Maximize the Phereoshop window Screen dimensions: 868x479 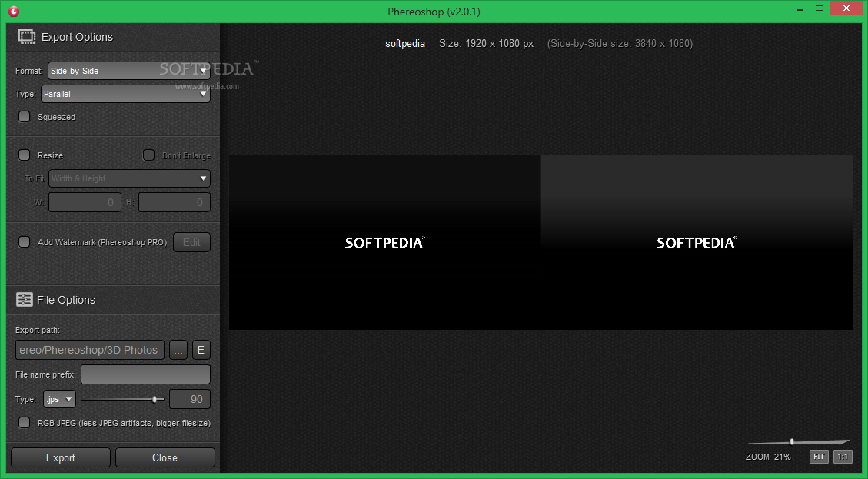click(820, 8)
